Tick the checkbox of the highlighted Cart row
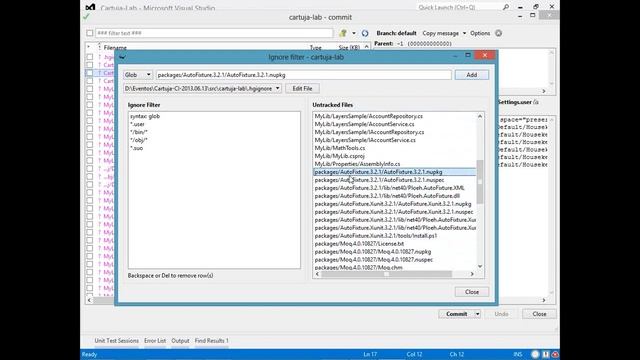The height and width of the screenshot is (360, 640). tap(90, 73)
